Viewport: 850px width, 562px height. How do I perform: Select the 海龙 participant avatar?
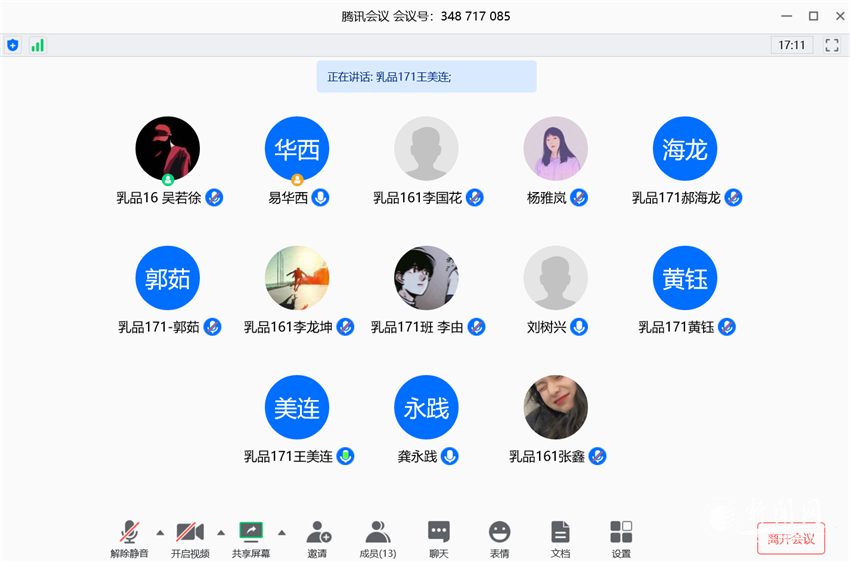pos(684,148)
